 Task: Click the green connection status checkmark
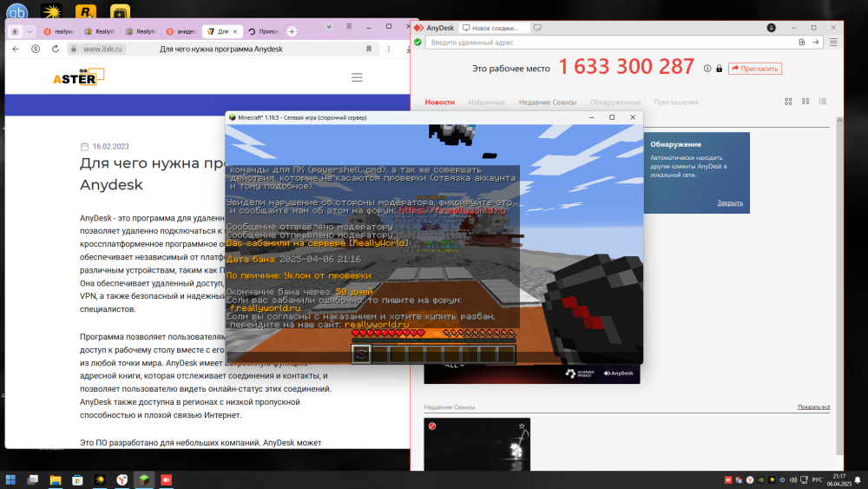point(418,42)
